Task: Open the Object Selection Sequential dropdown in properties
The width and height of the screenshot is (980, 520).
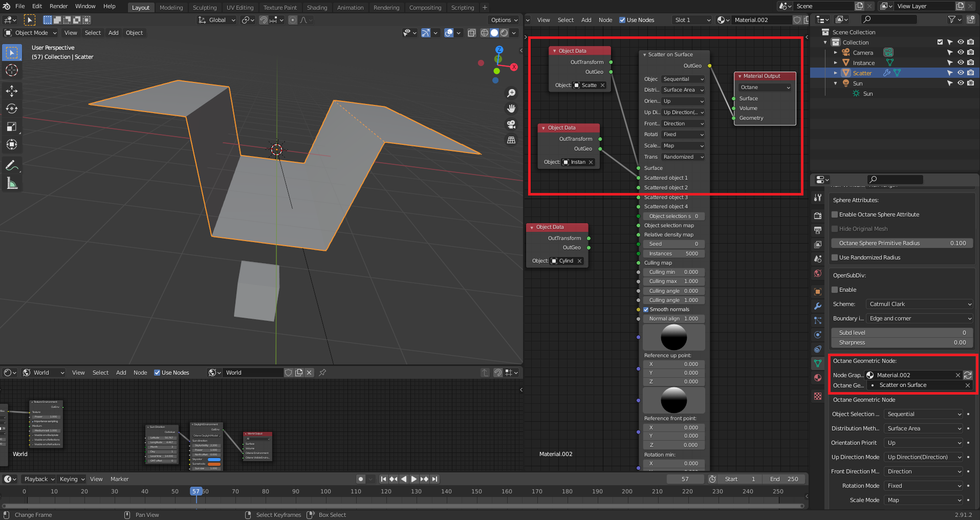Action: (924, 414)
